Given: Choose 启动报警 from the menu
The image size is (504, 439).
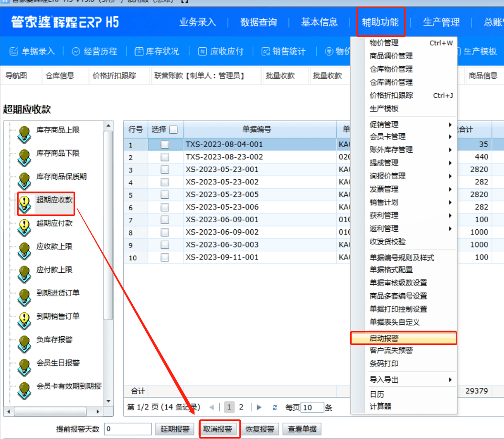Looking at the screenshot, I should pyautogui.click(x=404, y=338).
